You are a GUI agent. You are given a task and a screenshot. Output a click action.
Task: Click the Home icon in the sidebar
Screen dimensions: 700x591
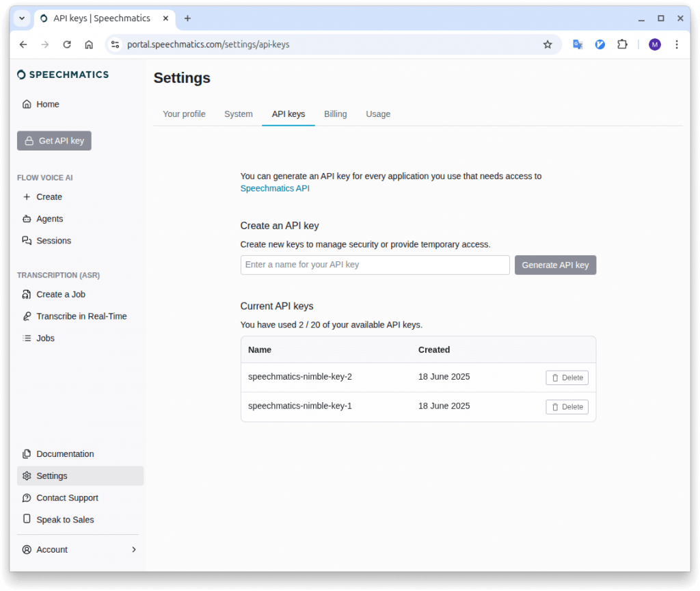tap(27, 104)
